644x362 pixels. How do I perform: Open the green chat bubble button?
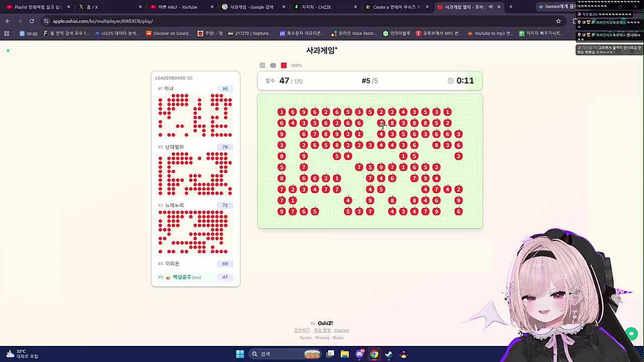[631, 333]
